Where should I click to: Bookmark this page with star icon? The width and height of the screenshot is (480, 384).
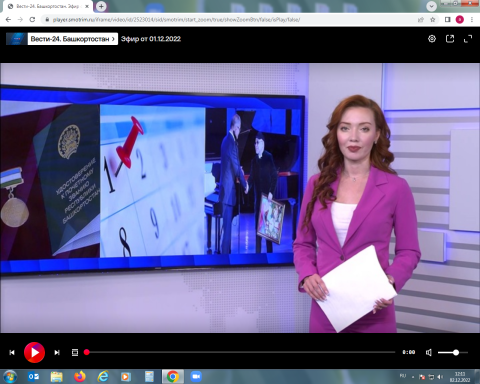pyautogui.click(x=433, y=20)
